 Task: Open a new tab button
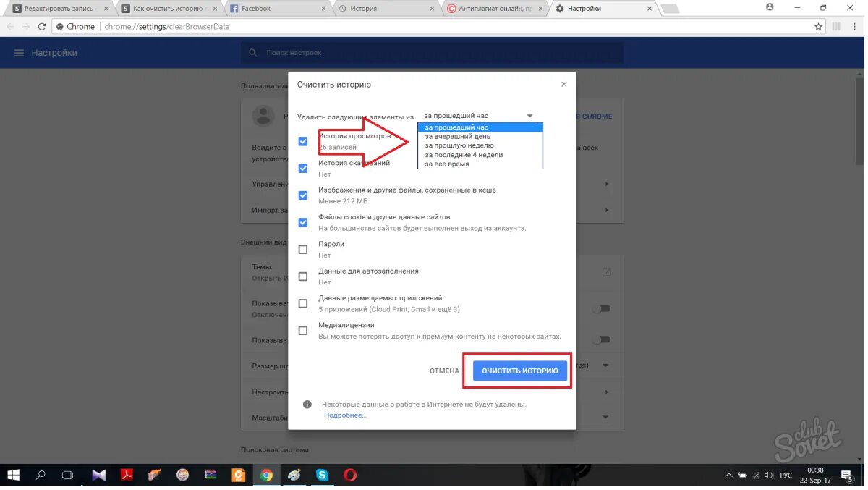click(x=670, y=9)
